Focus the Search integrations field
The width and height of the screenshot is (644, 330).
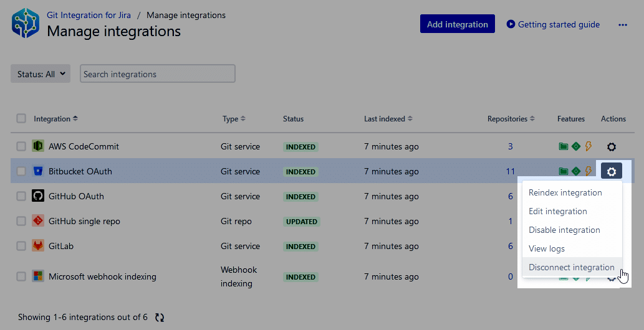(157, 74)
